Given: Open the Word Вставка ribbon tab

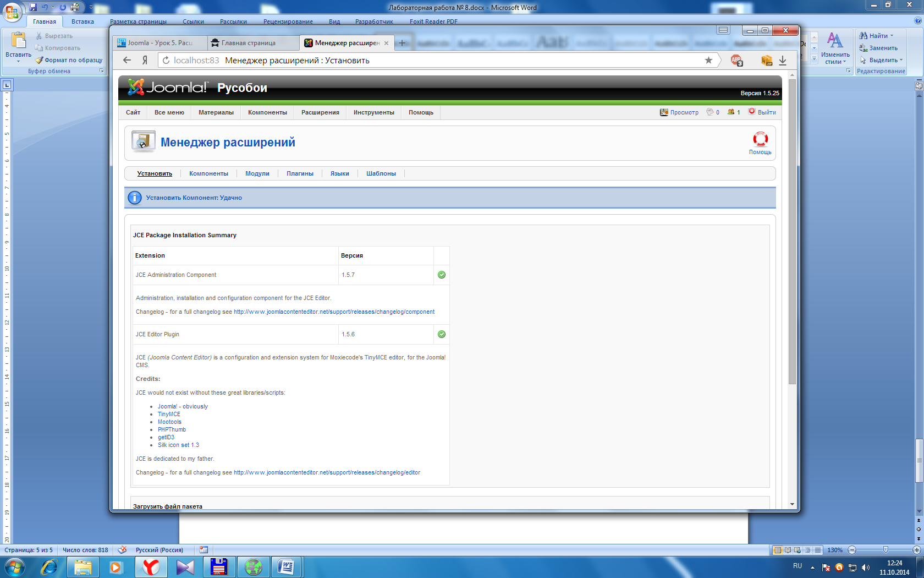Looking at the screenshot, I should (x=82, y=21).
